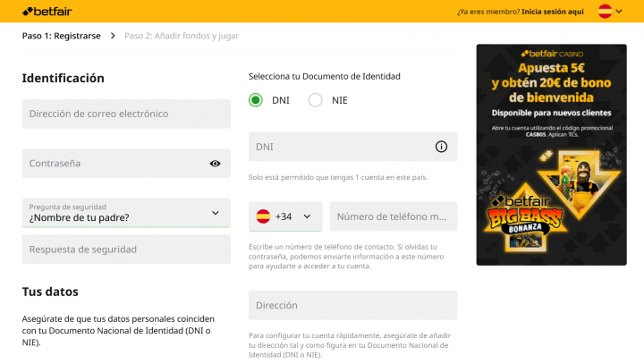
Task: Click the '¿Ya eres miembro?' text
Action: tap(488, 12)
